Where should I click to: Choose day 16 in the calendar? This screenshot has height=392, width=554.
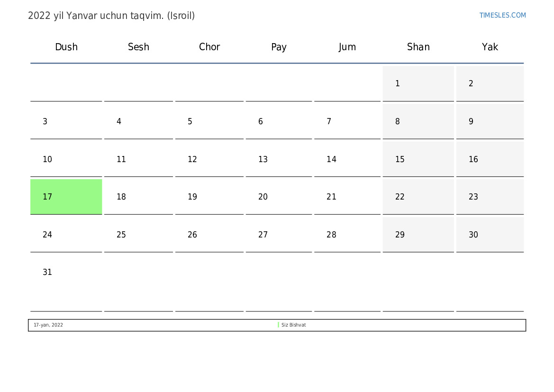(490, 159)
